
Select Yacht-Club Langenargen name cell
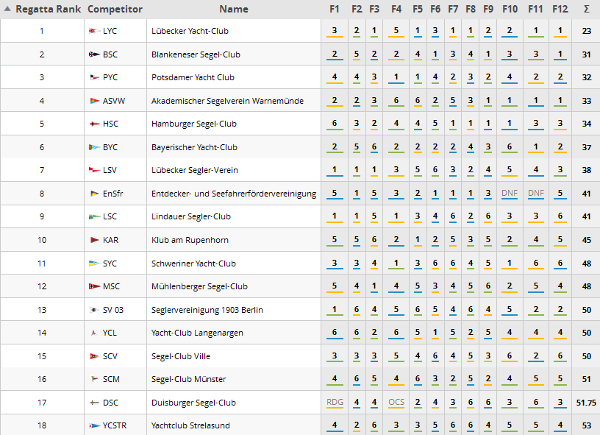(197, 333)
